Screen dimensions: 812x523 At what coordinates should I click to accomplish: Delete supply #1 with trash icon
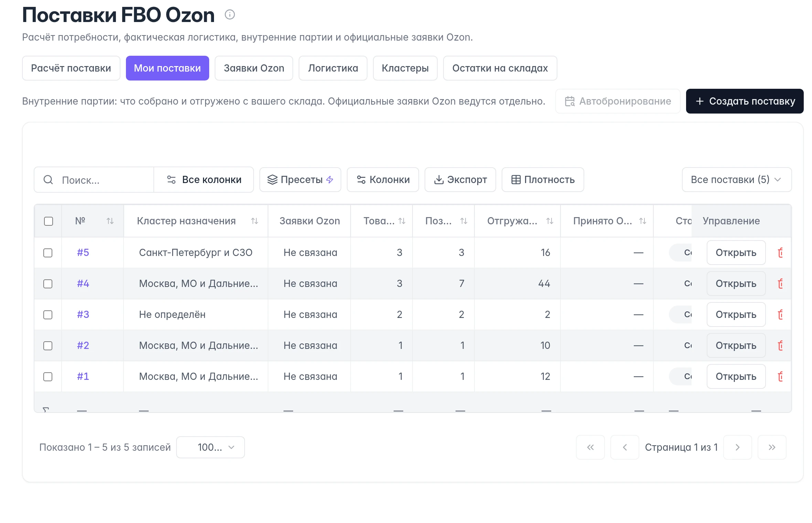pyautogui.click(x=780, y=376)
